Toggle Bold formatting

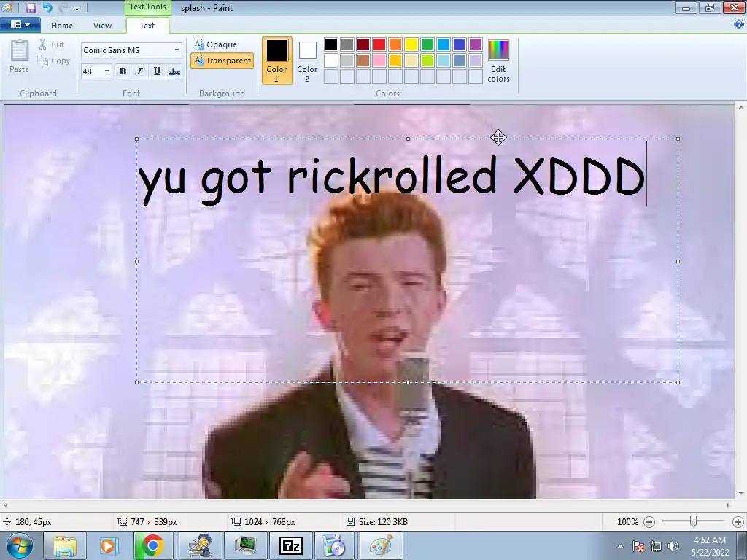pos(123,71)
